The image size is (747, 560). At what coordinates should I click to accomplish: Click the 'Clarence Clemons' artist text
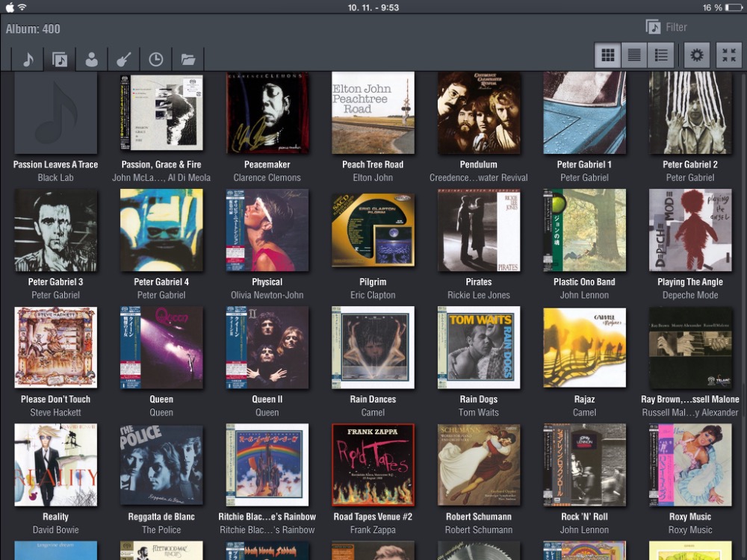[267, 178]
